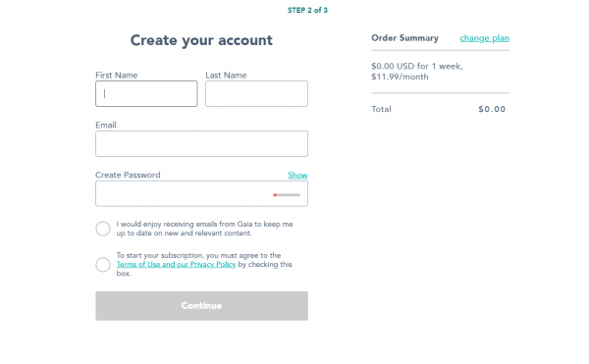Click the Order Summary heading
589x364 pixels.
click(404, 38)
